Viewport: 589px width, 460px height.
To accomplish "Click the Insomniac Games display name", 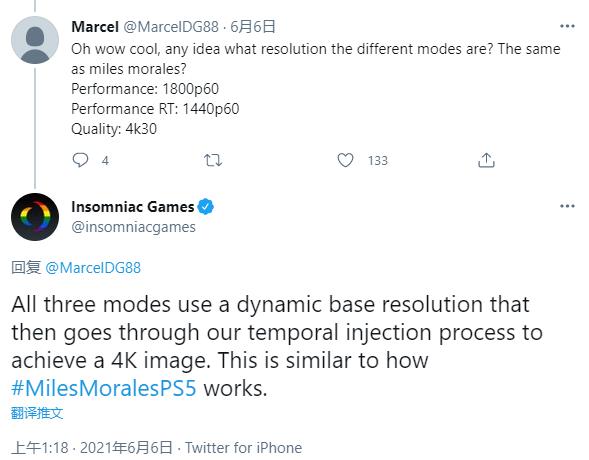I will click(133, 207).
